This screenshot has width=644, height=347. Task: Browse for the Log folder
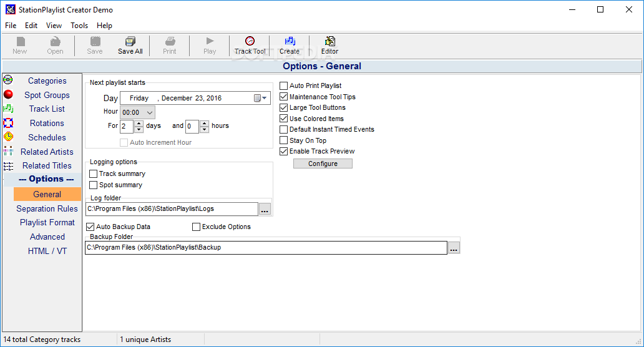point(265,209)
